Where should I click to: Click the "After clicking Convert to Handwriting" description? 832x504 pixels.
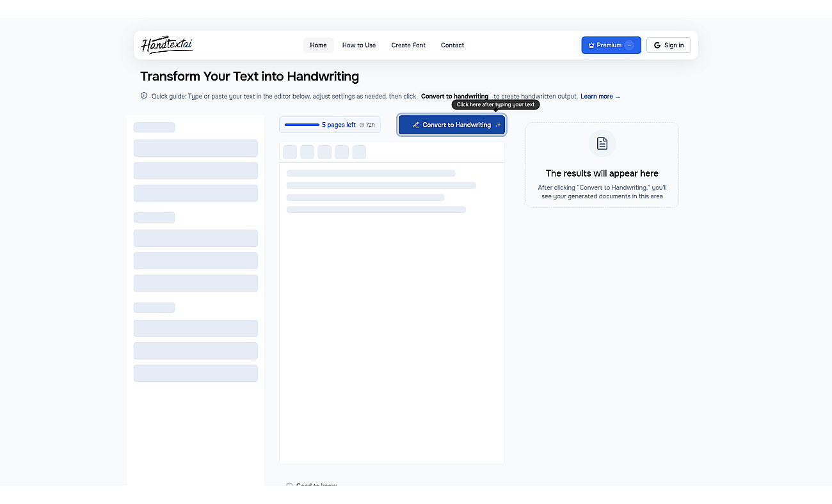coord(602,192)
